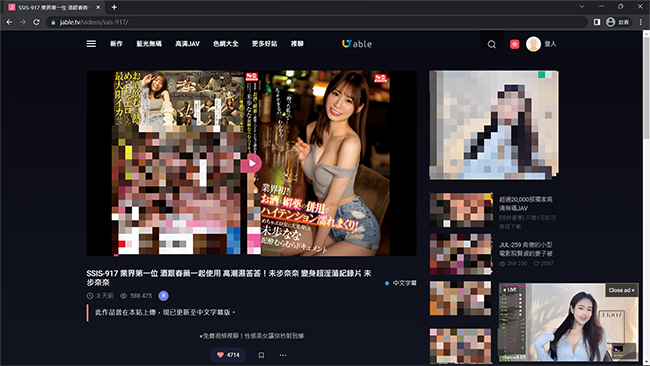Open the three-dot more options menu
Image resolution: width=650 pixels, height=366 pixels.
click(x=283, y=355)
